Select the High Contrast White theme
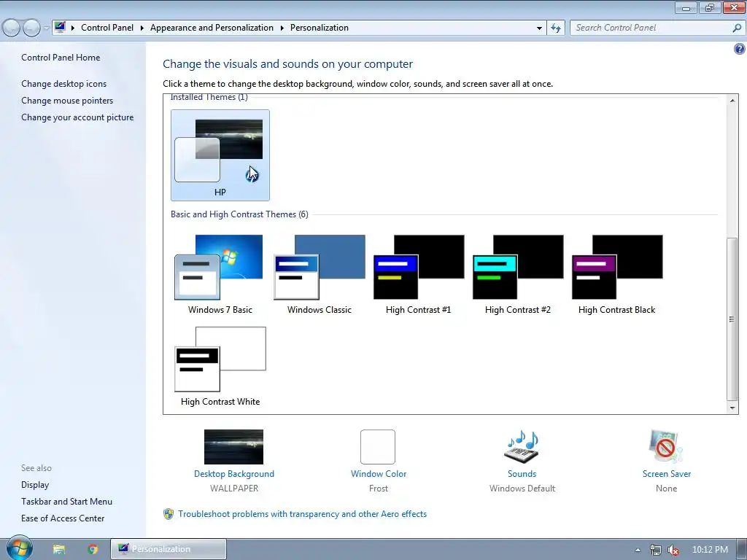 220,366
